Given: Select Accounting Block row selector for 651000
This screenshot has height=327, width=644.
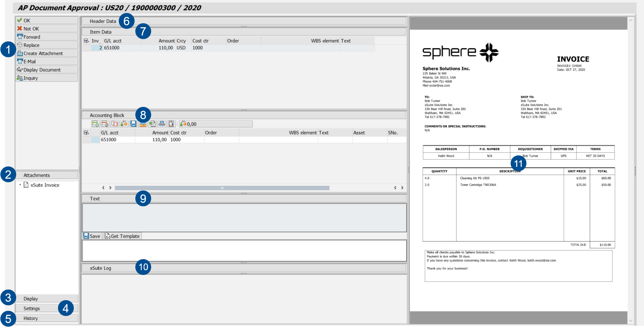Looking at the screenshot, I should pyautogui.click(x=86, y=140).
